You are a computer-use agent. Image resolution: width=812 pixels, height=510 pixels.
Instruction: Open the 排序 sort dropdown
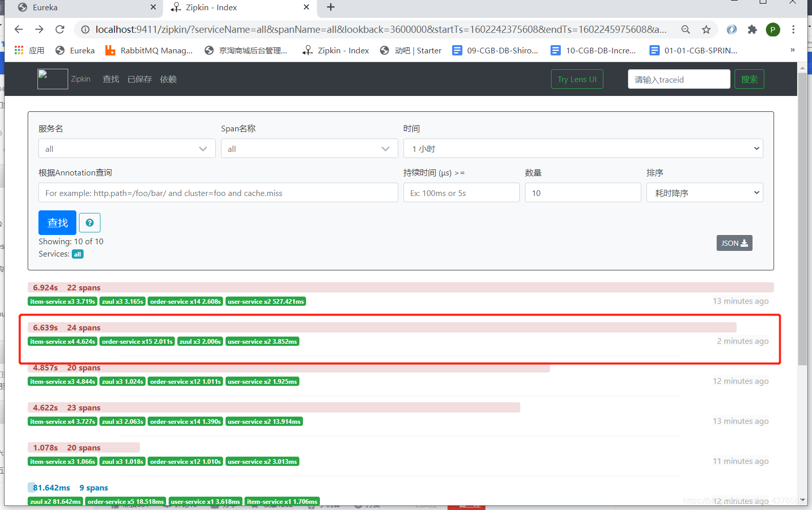coord(705,192)
